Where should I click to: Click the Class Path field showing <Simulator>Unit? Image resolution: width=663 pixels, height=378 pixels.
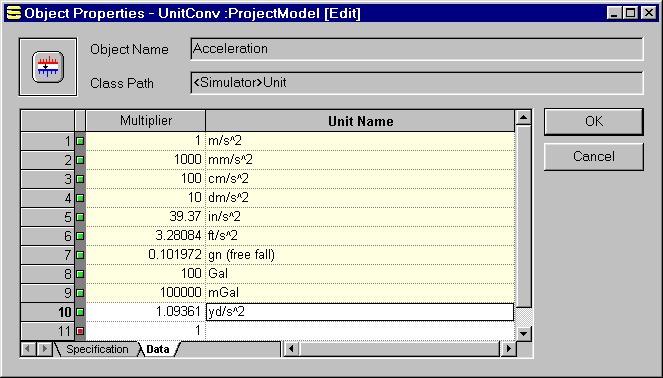tap(417, 83)
